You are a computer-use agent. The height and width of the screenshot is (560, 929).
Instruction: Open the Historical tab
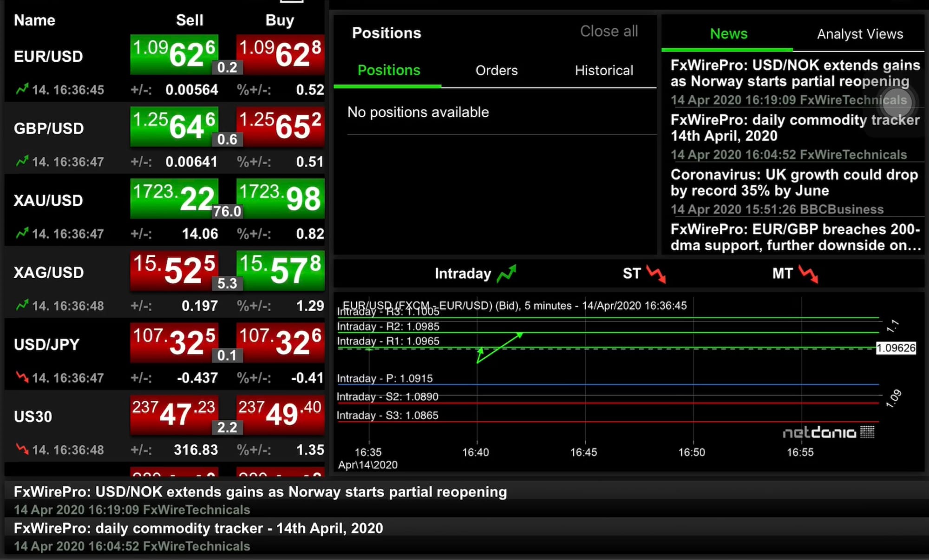pyautogui.click(x=603, y=71)
